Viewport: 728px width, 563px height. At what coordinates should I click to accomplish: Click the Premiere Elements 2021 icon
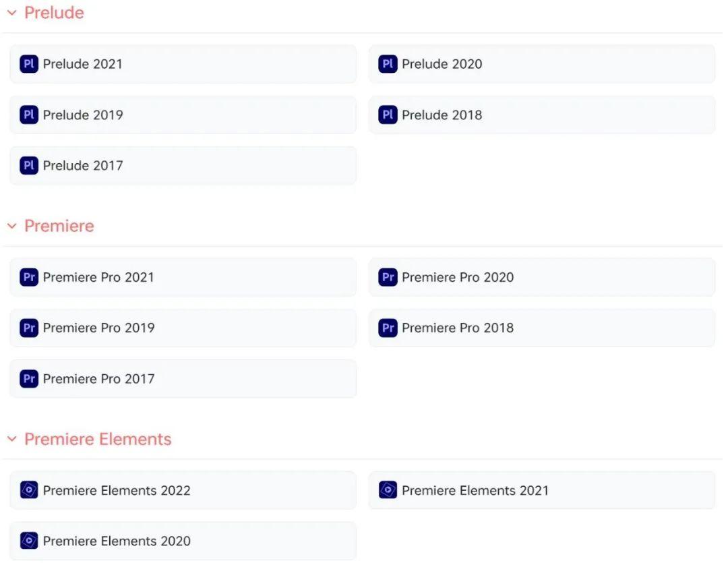388,490
